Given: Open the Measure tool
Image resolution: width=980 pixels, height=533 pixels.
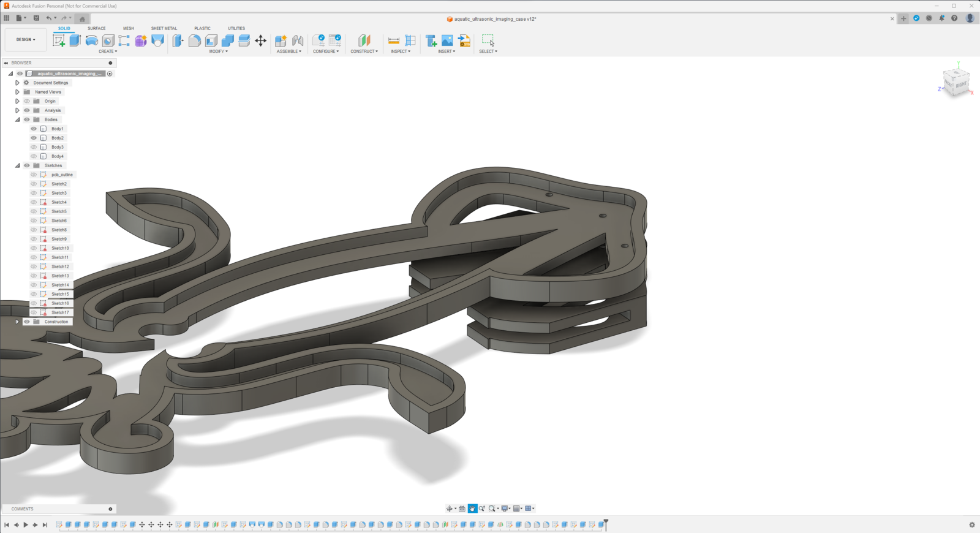Looking at the screenshot, I should click(x=394, y=40).
